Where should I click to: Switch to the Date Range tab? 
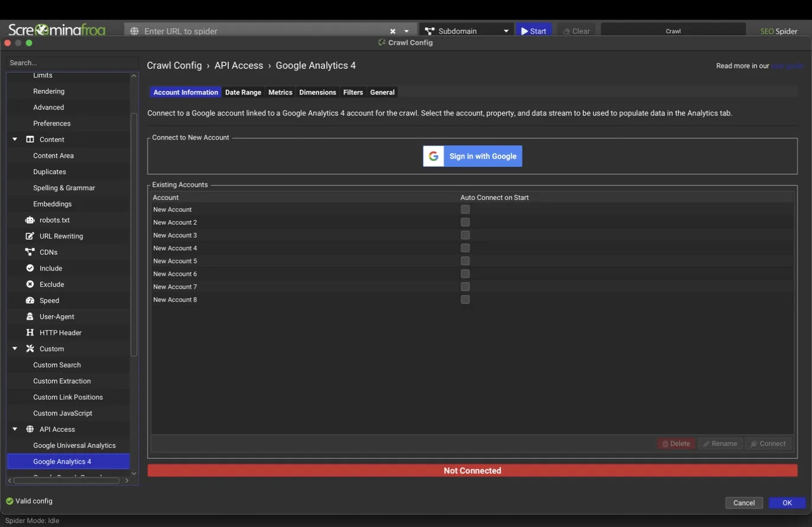(x=243, y=92)
